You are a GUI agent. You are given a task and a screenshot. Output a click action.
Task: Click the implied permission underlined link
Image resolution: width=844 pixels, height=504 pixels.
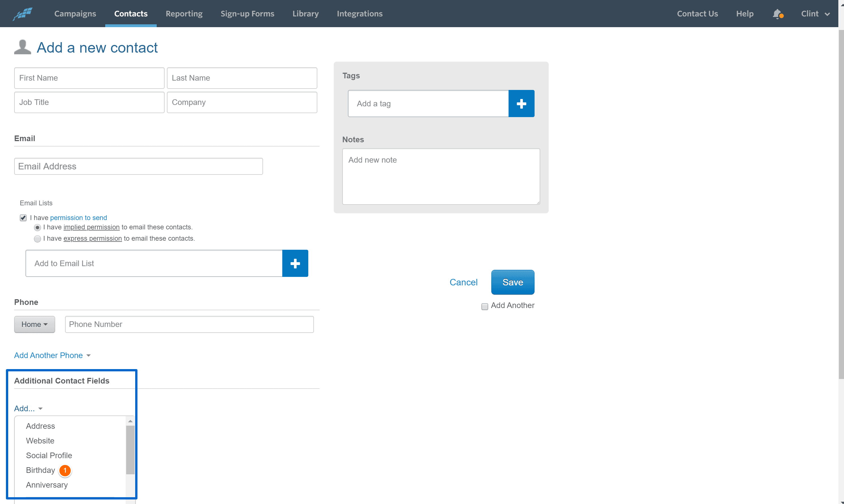91,227
